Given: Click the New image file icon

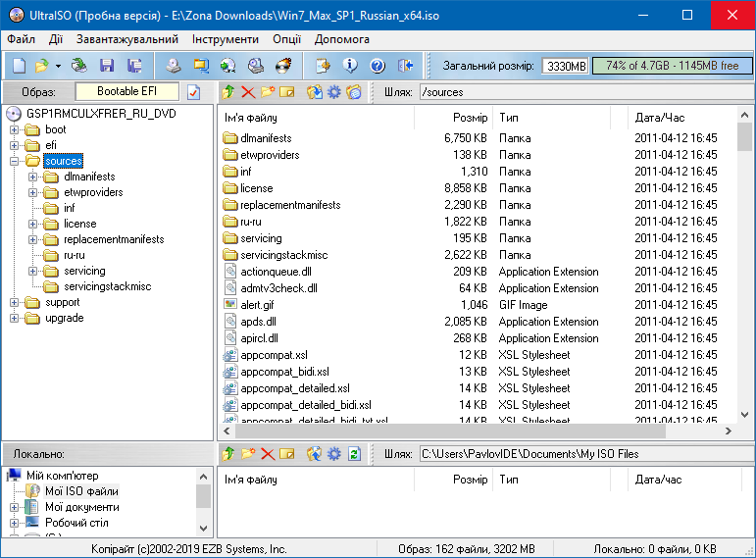Looking at the screenshot, I should (x=19, y=65).
